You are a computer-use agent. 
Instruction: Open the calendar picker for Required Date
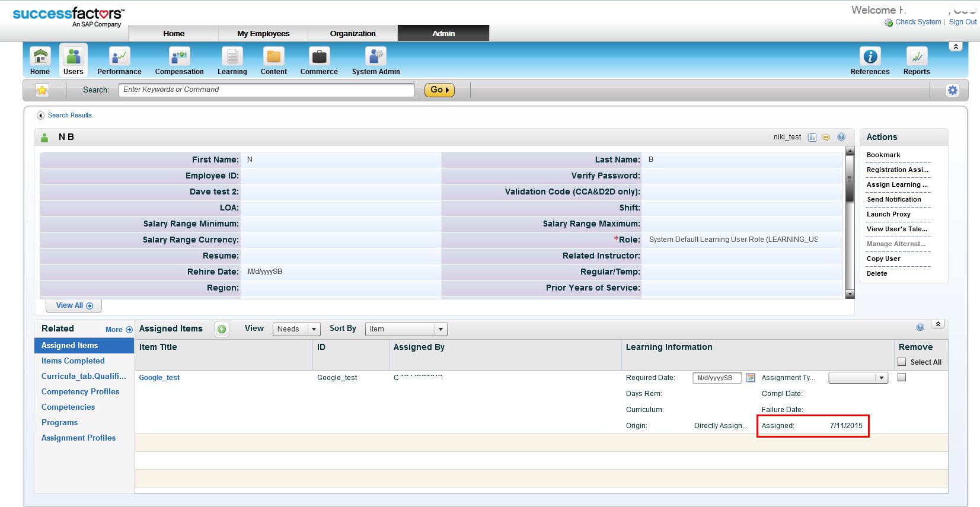(751, 378)
